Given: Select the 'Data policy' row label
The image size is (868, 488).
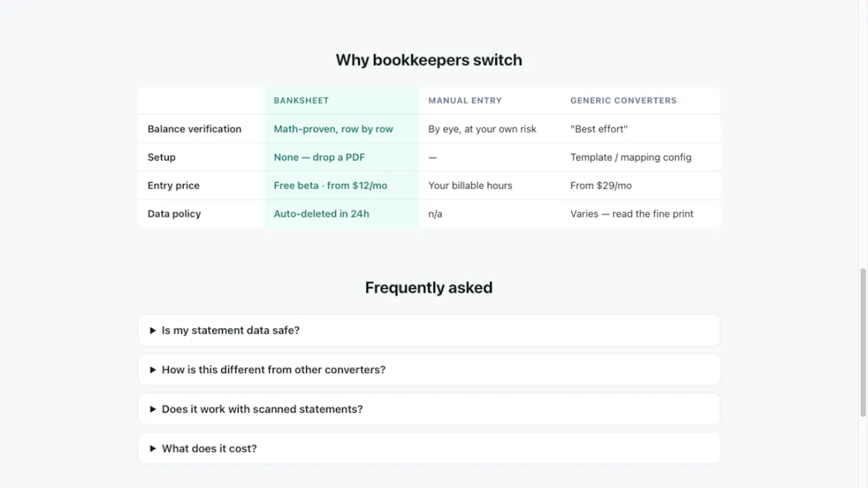Looking at the screenshot, I should pos(201,214).
